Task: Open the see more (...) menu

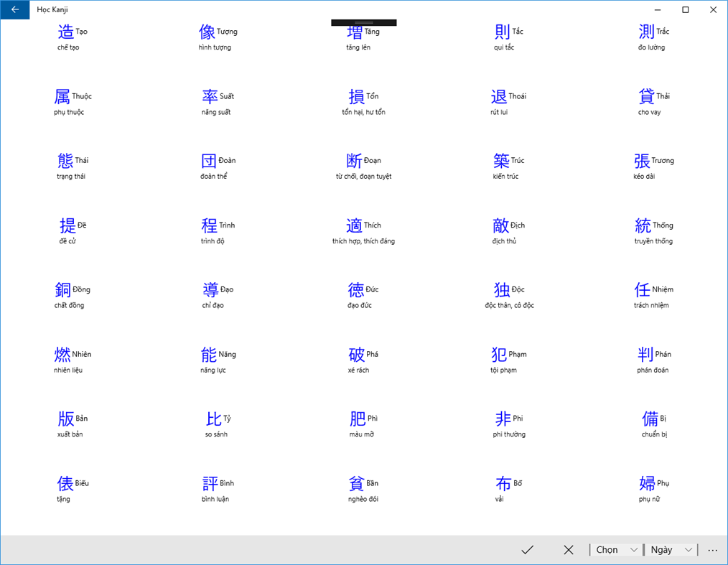Action: coord(711,549)
